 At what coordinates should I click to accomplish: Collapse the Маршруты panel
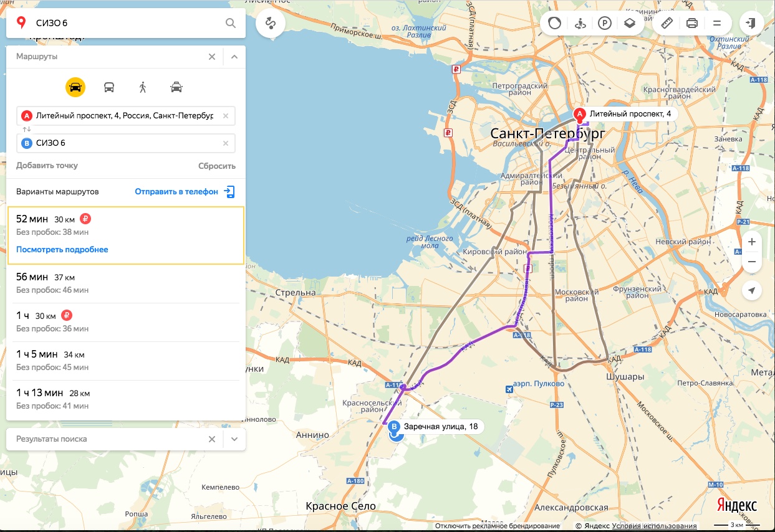tap(234, 57)
